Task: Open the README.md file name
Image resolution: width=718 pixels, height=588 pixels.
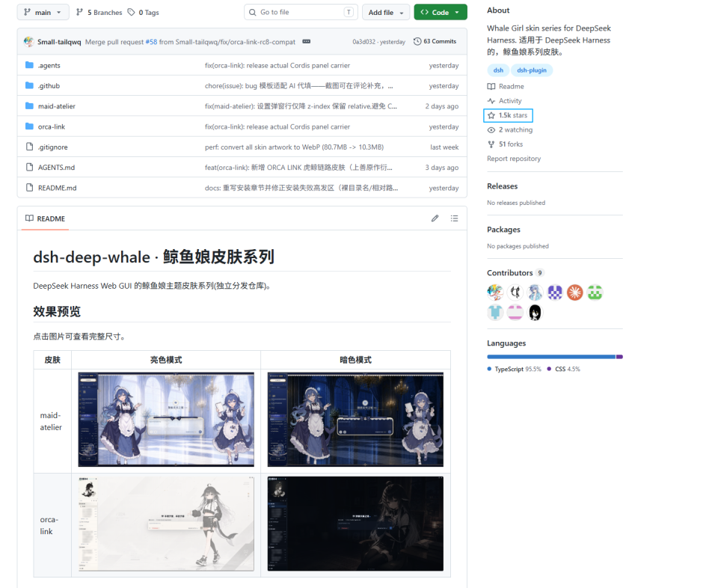Action: point(58,188)
